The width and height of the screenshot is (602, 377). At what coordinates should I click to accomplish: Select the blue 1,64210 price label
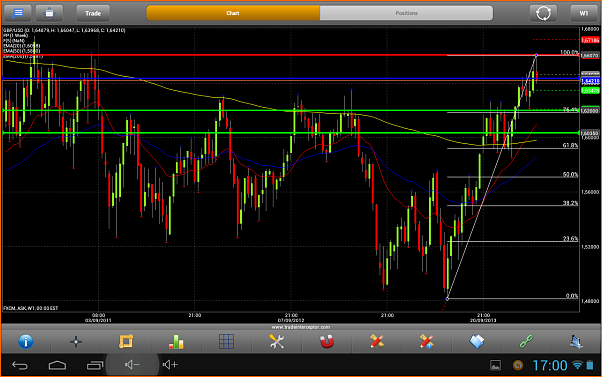click(x=590, y=81)
